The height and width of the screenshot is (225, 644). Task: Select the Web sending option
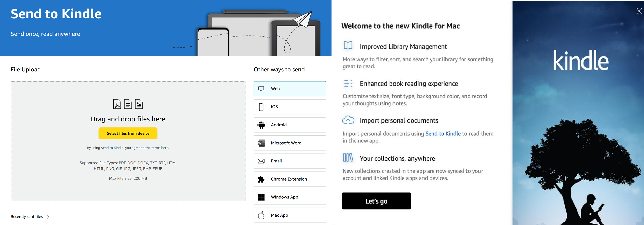(290, 89)
